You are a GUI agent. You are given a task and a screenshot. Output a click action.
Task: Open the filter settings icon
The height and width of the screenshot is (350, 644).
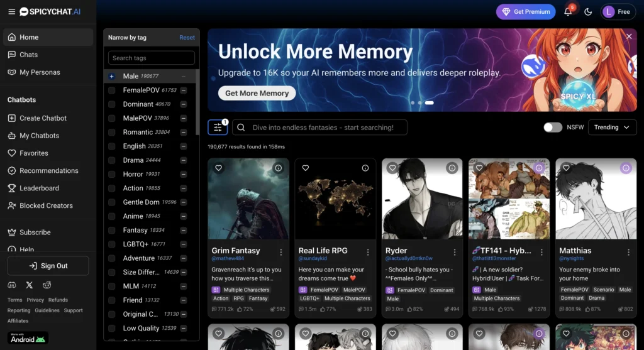[x=218, y=128]
